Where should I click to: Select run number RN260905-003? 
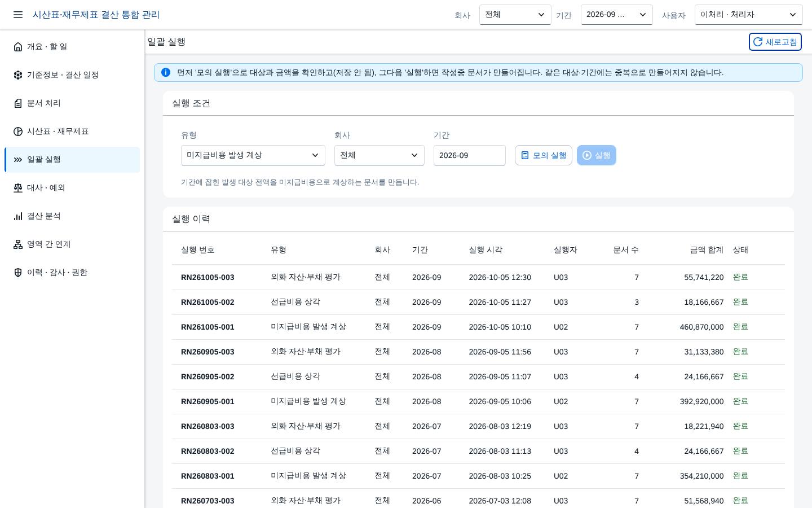click(208, 352)
